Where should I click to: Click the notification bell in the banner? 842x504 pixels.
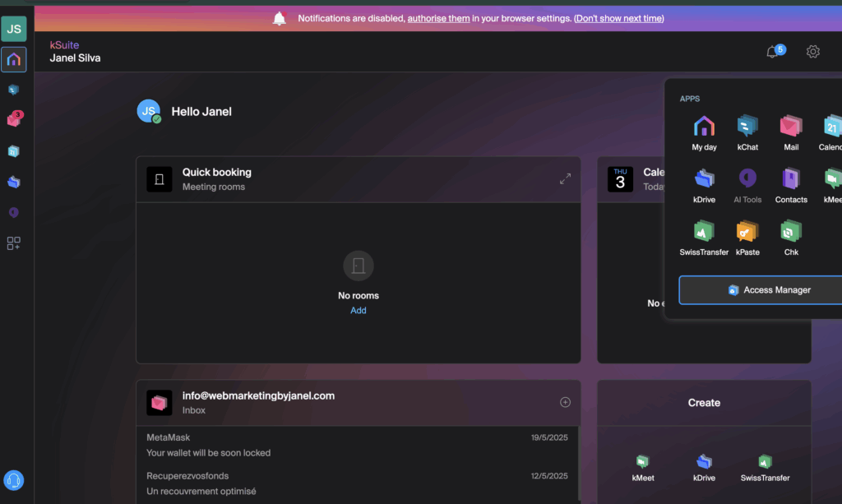280,19
